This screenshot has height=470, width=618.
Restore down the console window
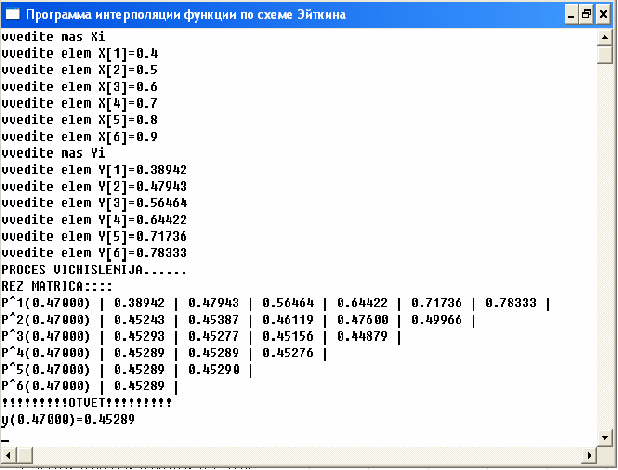[x=586, y=15]
